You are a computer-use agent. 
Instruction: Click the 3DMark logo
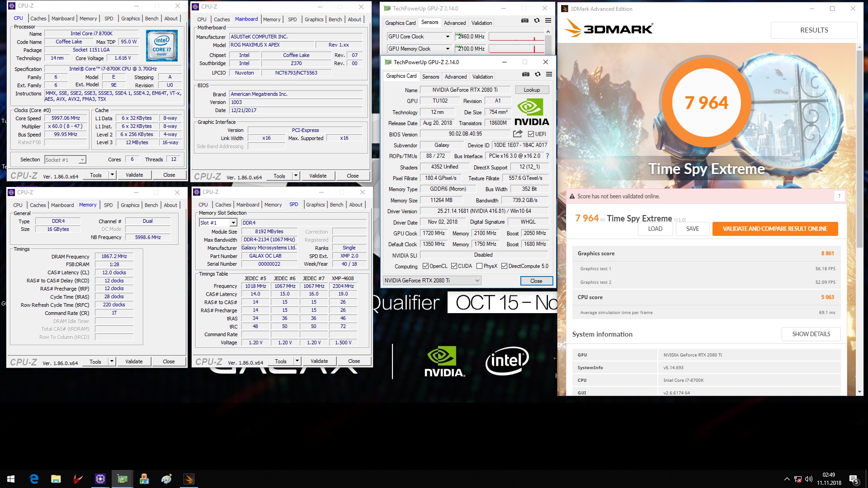coord(609,29)
